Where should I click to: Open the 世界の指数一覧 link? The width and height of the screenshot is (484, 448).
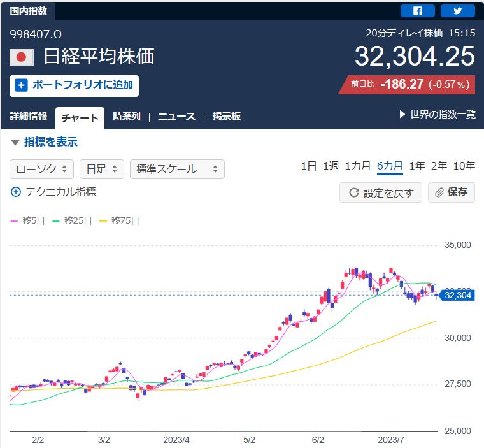[x=438, y=115]
